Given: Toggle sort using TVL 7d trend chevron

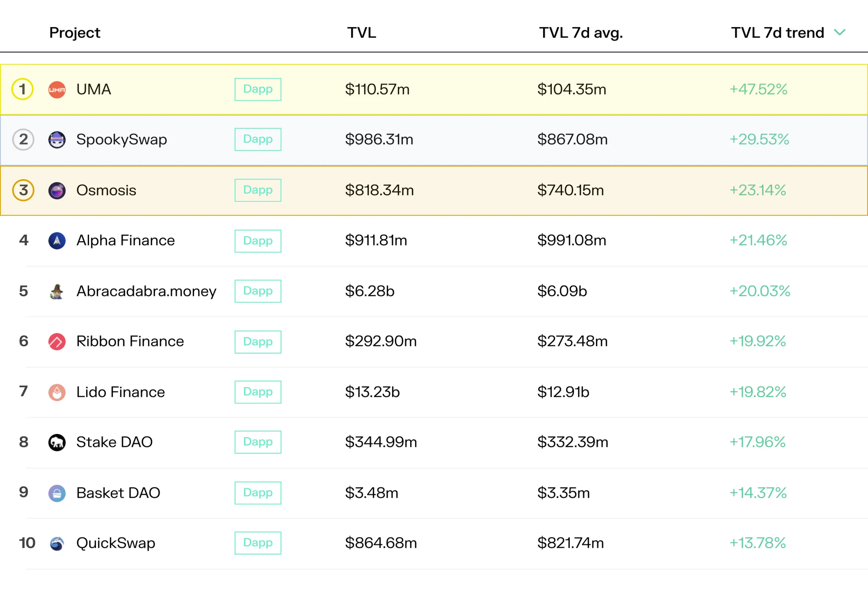Looking at the screenshot, I should pyautogui.click(x=839, y=33).
